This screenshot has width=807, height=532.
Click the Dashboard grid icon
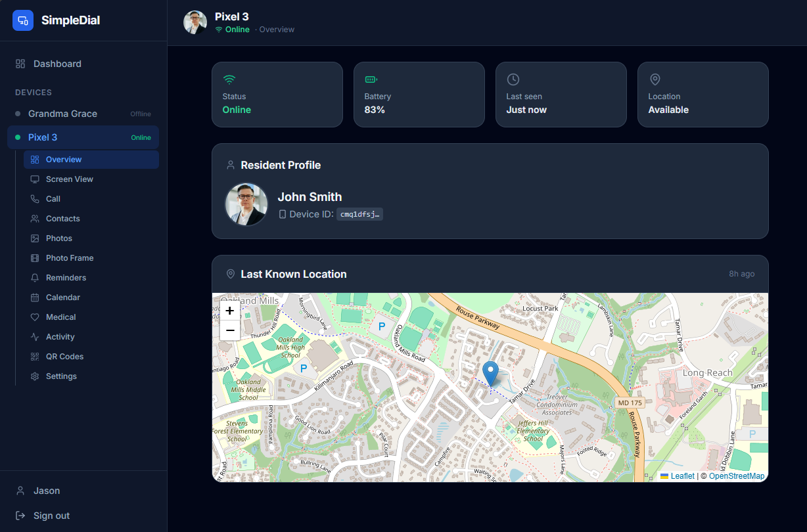click(x=20, y=64)
